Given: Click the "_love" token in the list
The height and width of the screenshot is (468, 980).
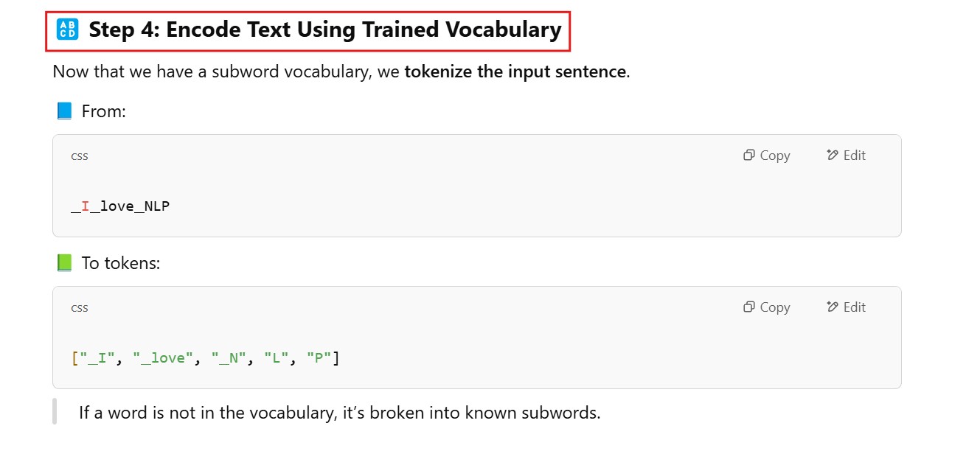Looking at the screenshot, I should pyautogui.click(x=162, y=359).
